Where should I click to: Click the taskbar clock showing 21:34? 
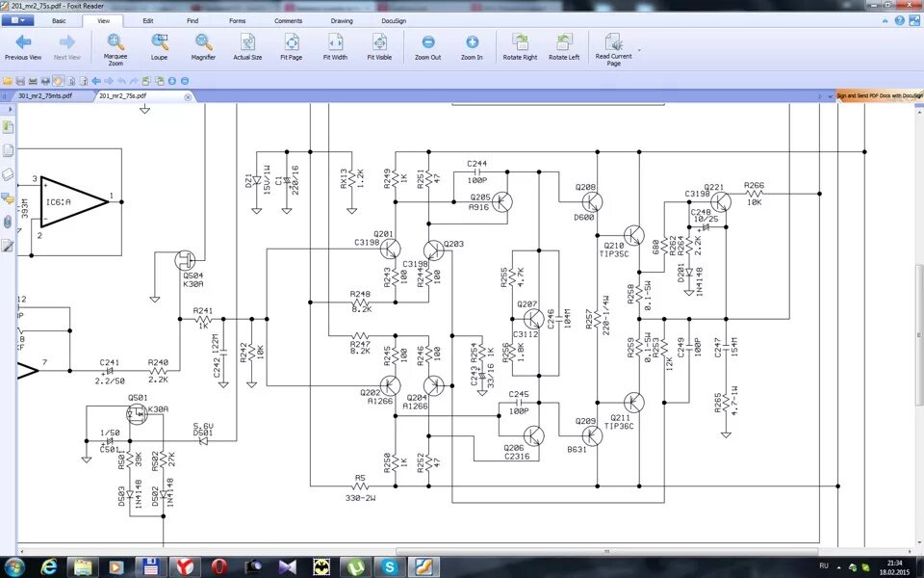(894, 567)
